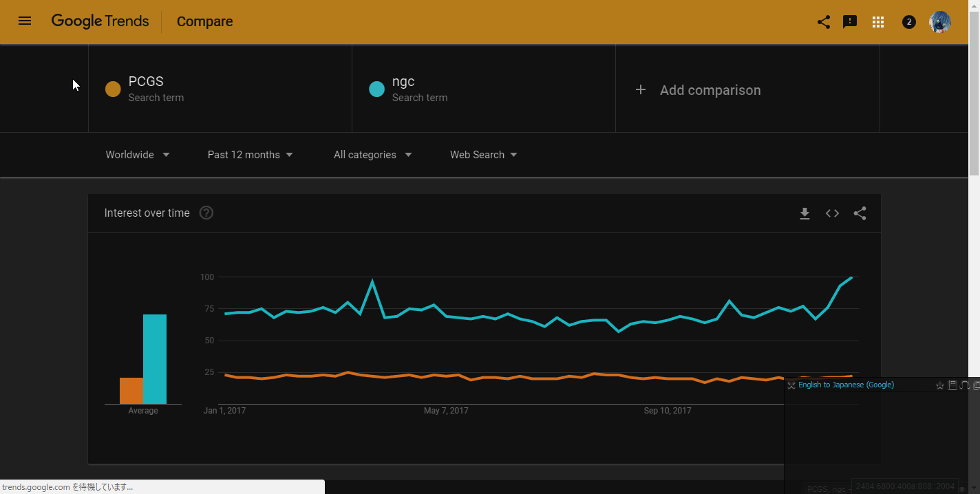Click the book icon in translator popup
980x494 pixels.
click(952, 385)
